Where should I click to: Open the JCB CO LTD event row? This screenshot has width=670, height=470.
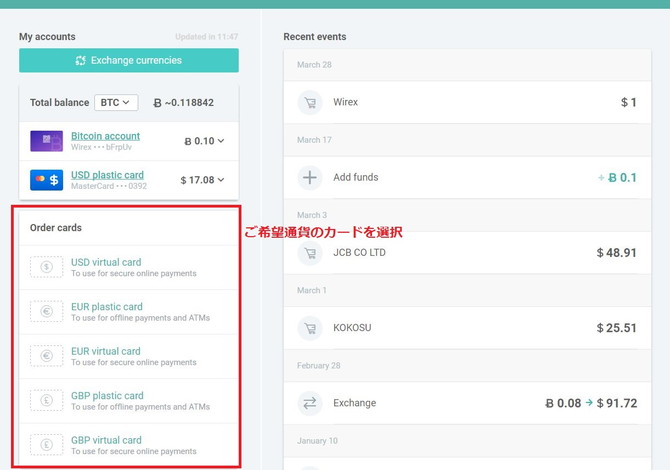coord(467,253)
